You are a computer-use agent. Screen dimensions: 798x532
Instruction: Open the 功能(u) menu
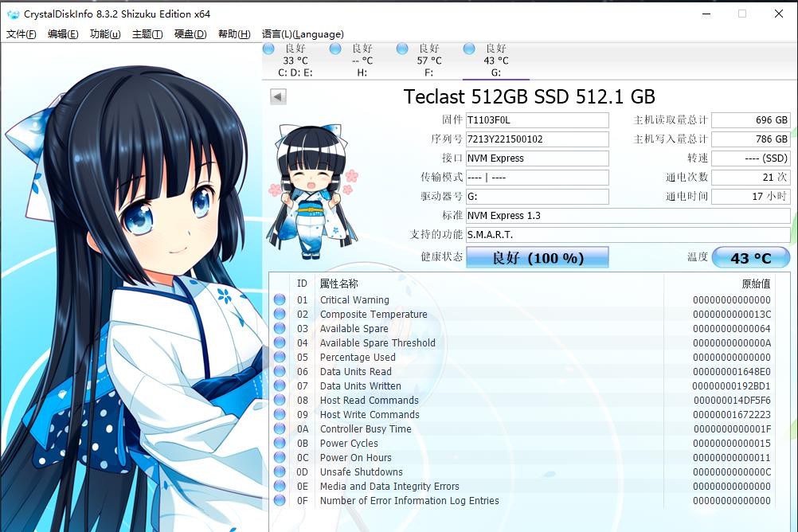click(x=105, y=34)
